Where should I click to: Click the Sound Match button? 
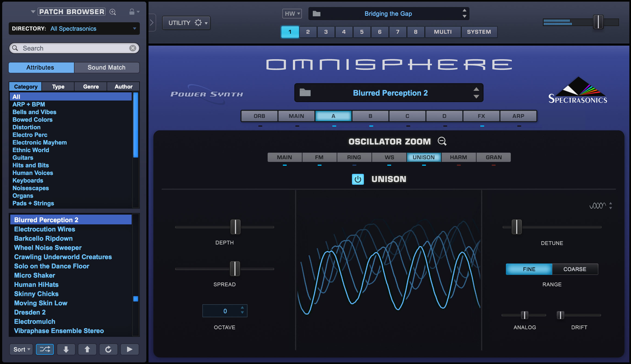106,67
